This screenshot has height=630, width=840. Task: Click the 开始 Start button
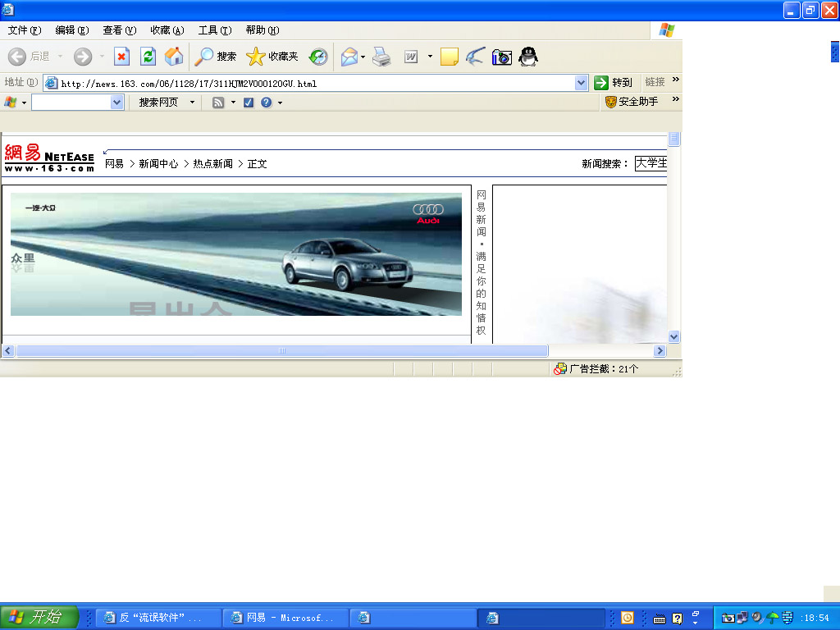[x=39, y=617]
